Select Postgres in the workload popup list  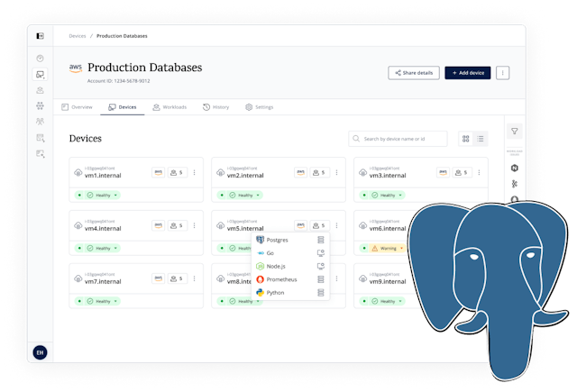click(x=276, y=241)
